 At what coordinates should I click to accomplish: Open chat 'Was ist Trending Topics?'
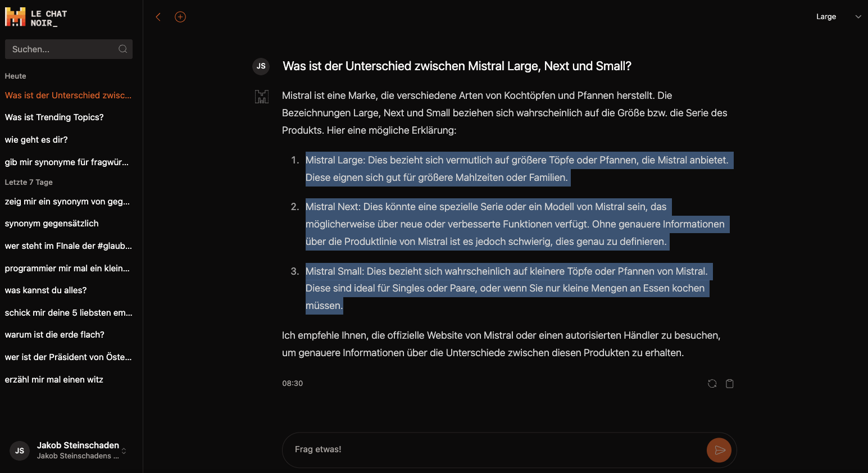click(x=54, y=117)
